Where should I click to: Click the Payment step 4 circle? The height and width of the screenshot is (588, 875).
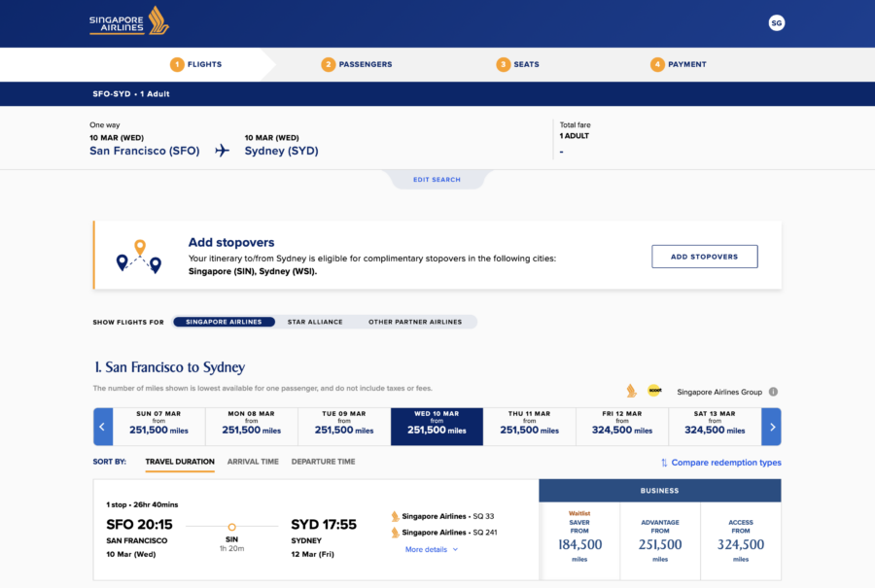[657, 65]
